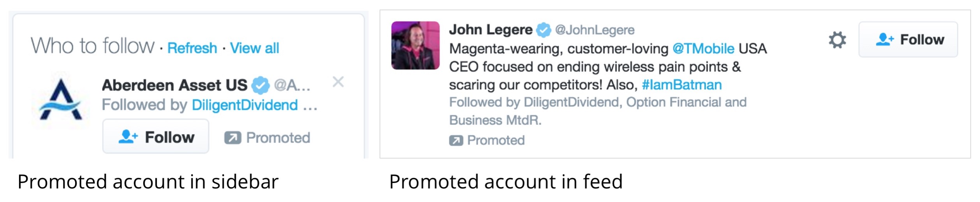Click the #IamBatman hashtag
The height and width of the screenshot is (202, 980).
(x=681, y=85)
